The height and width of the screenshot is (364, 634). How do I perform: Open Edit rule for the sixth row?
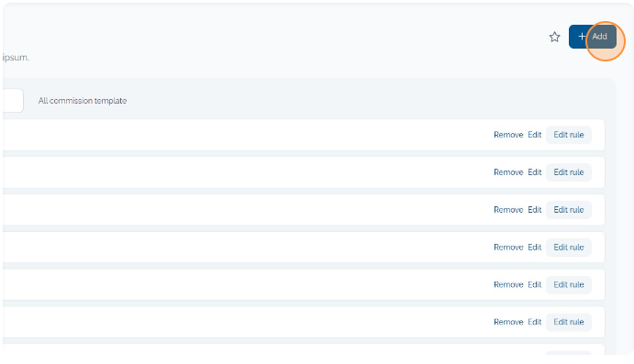pos(569,322)
